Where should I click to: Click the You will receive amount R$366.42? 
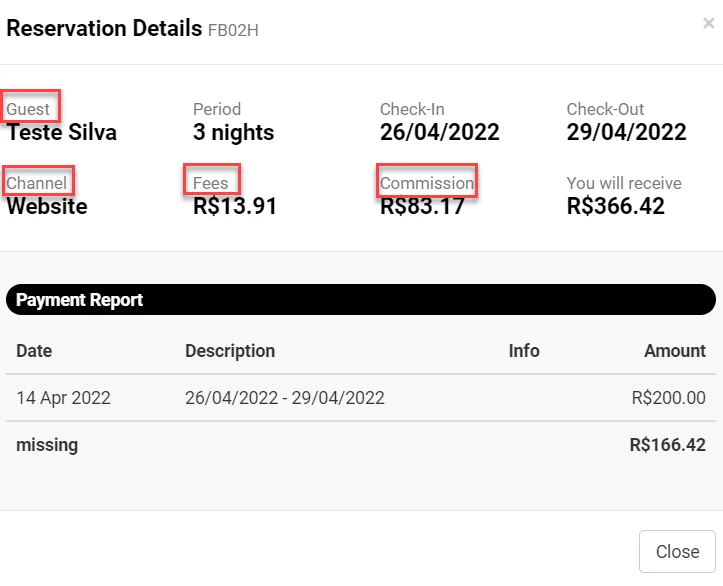click(615, 207)
